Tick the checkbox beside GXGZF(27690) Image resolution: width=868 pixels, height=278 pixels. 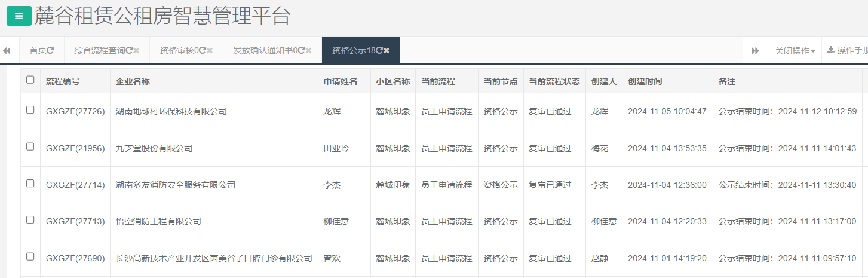(x=30, y=257)
